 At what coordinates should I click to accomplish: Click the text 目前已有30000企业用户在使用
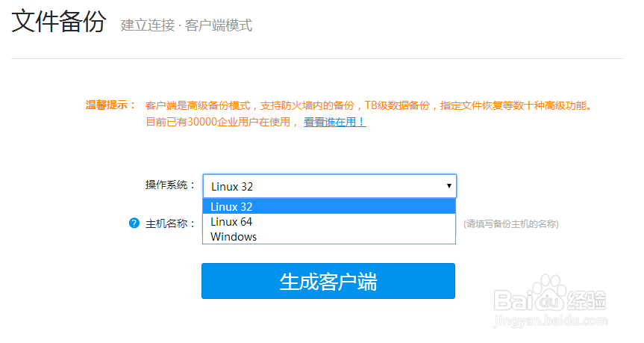[x=222, y=122]
